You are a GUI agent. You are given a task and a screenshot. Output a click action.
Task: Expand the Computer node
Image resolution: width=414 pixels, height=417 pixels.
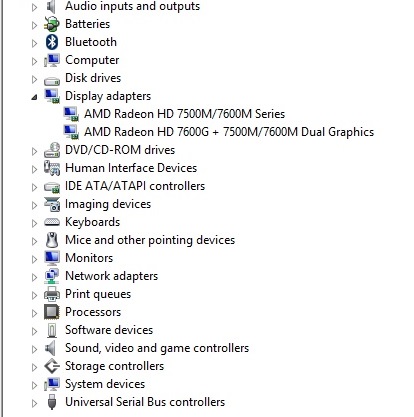point(34,61)
